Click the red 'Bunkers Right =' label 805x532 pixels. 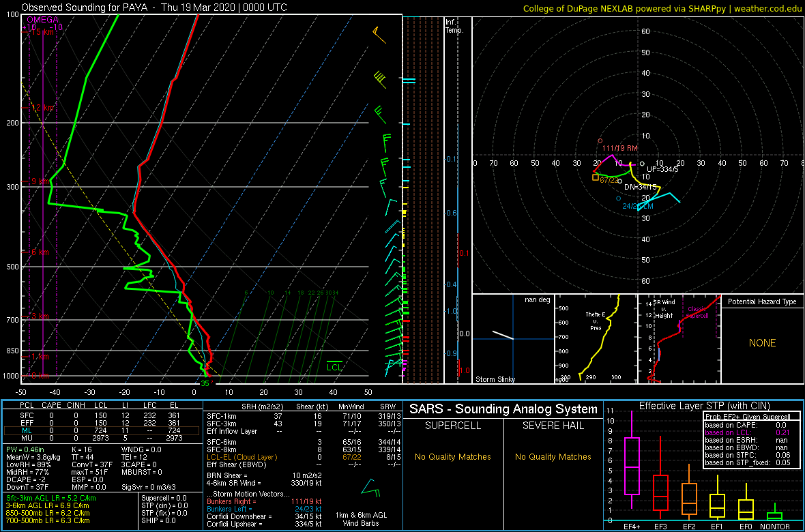tap(231, 501)
